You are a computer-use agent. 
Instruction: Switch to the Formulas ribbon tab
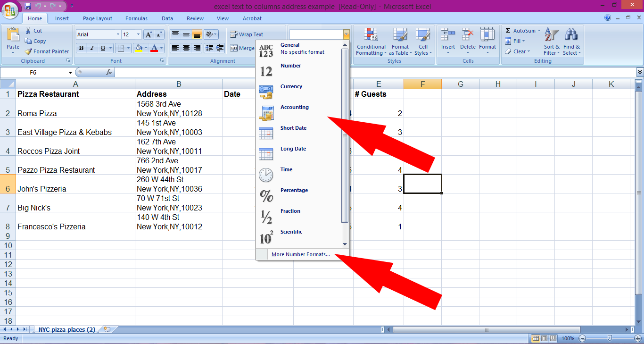click(x=136, y=18)
